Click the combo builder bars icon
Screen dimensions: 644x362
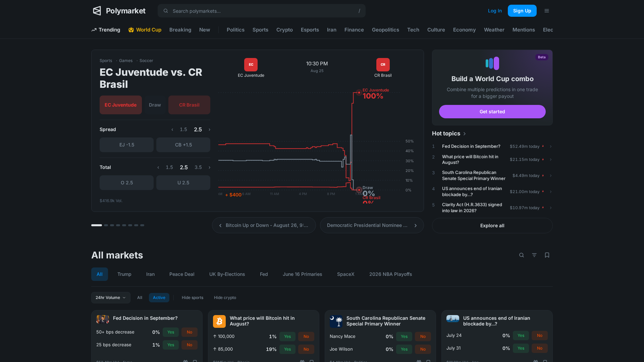(x=492, y=63)
